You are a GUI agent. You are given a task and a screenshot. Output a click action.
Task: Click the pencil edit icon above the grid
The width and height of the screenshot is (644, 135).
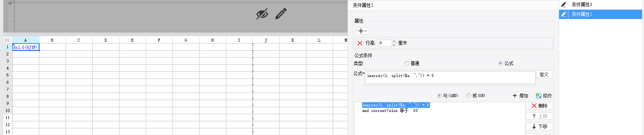[x=281, y=14]
